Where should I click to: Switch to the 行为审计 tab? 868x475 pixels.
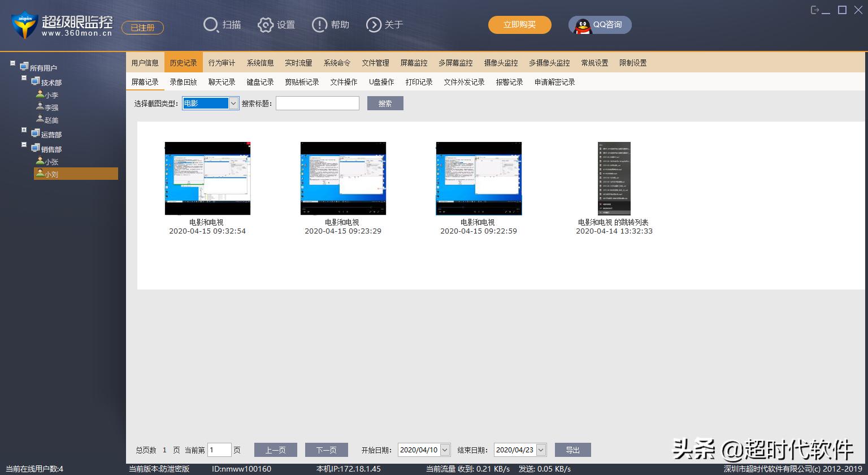pos(222,63)
